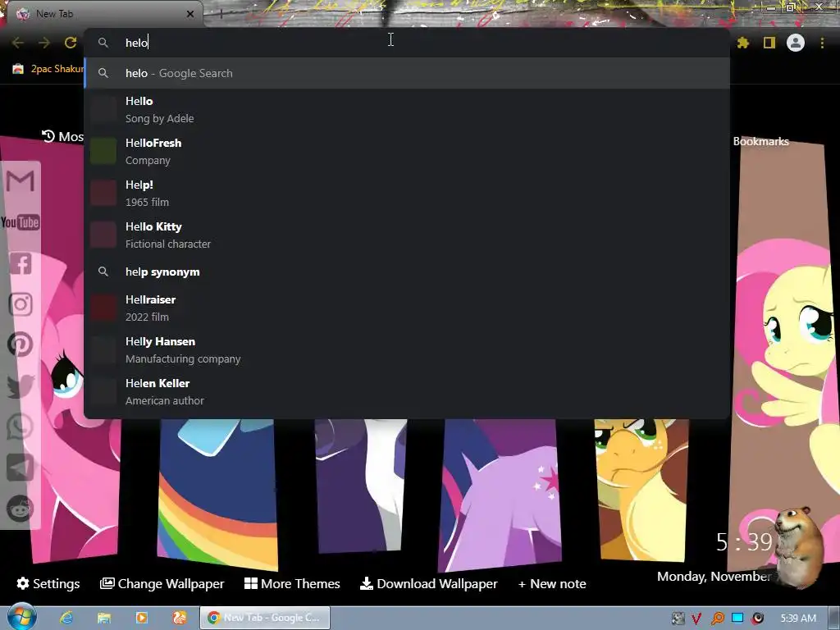The height and width of the screenshot is (630, 840).
Task: Open the Bookmarks panel link
Action: (x=760, y=141)
